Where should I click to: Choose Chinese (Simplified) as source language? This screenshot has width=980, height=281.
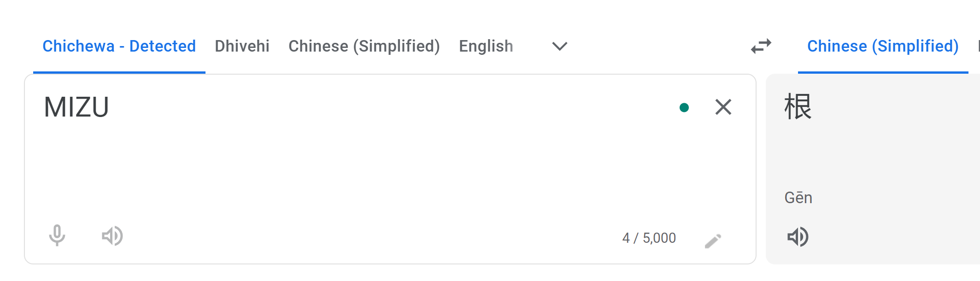coord(364,46)
